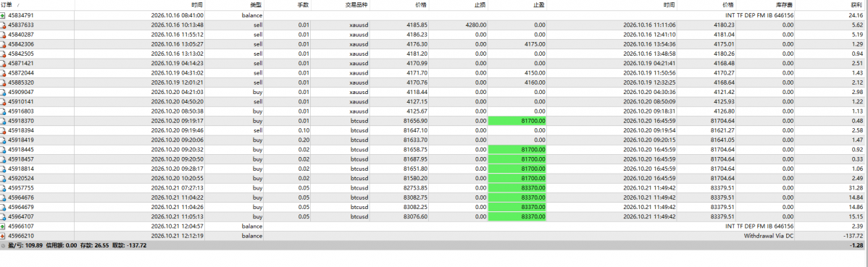
Task: Select the row icon of order 45964676
Action: (x=4, y=198)
